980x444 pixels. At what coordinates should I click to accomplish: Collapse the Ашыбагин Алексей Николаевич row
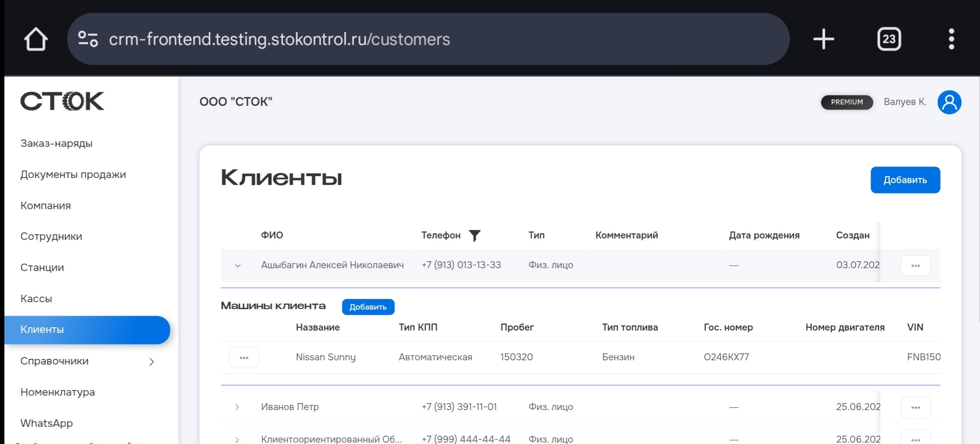[x=237, y=265]
